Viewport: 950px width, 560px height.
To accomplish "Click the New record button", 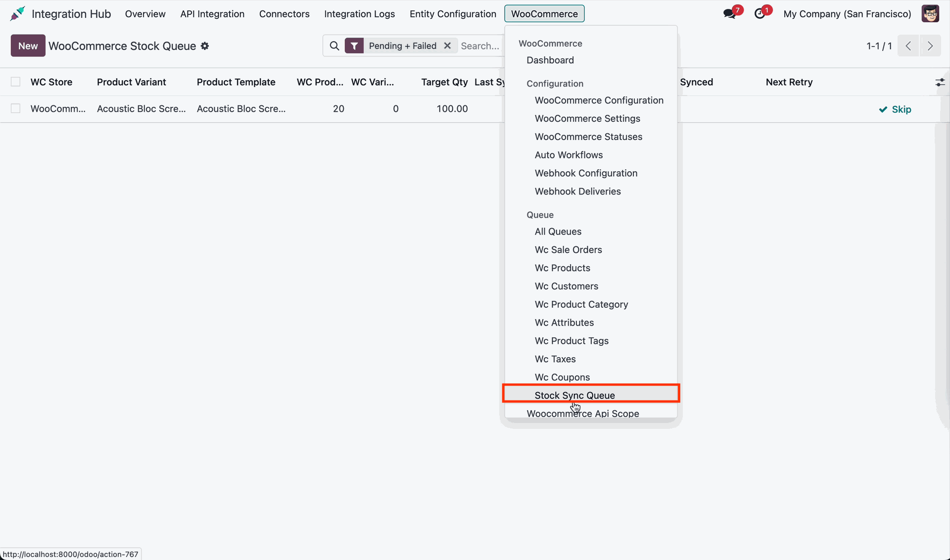I will [28, 46].
